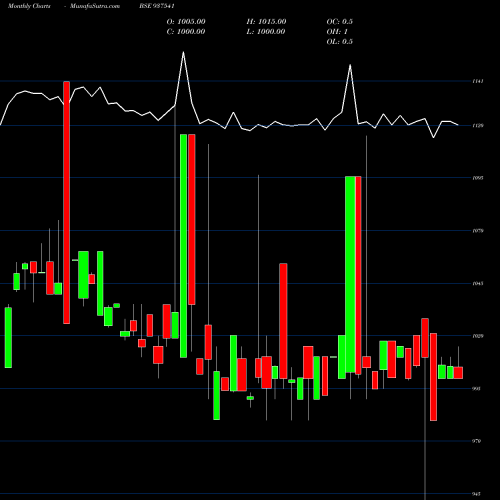Click the 1029 price axis label
This screenshot has height=500, width=500.
(x=478, y=336)
